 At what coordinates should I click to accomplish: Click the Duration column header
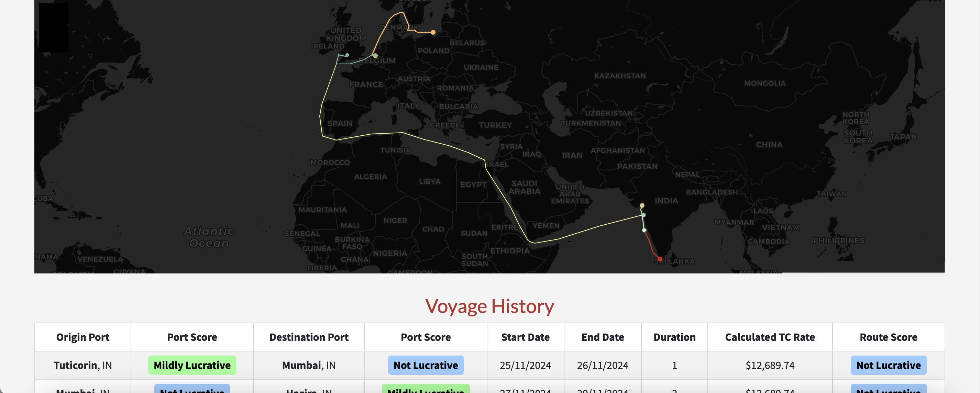pos(674,337)
